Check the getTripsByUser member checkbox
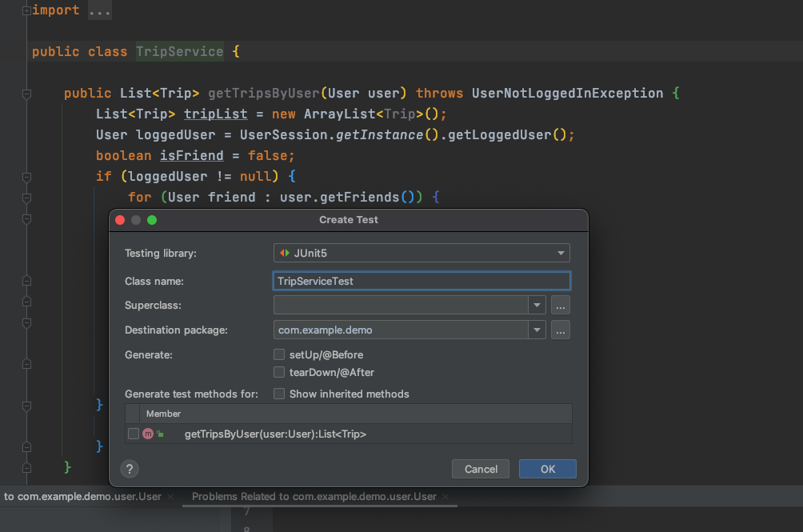The height and width of the screenshot is (532, 803). pos(133,434)
